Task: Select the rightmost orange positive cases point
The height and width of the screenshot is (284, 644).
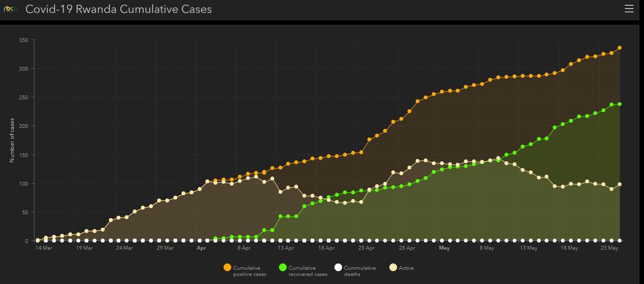Action: pos(620,48)
